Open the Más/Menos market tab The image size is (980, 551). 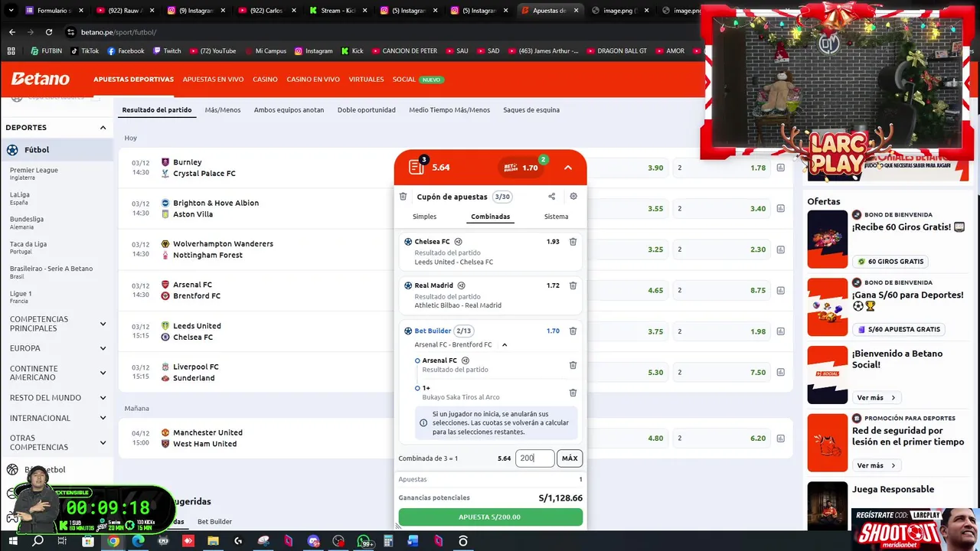coord(223,110)
